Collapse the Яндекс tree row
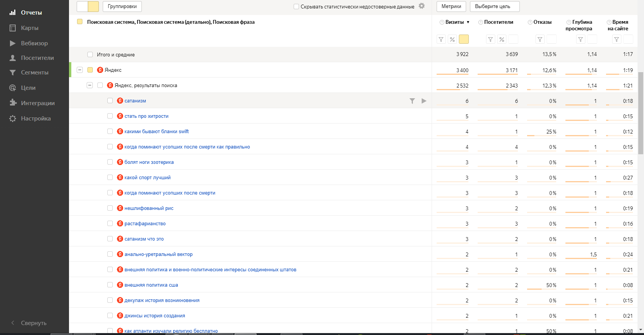Viewport: 644px width, 335px height. pyautogui.click(x=80, y=70)
